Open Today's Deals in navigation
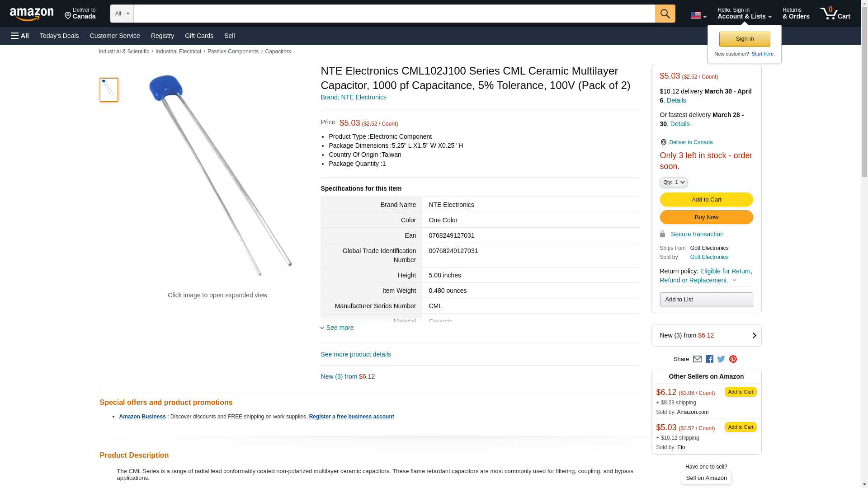Image resolution: width=868 pixels, height=488 pixels. pos(59,36)
